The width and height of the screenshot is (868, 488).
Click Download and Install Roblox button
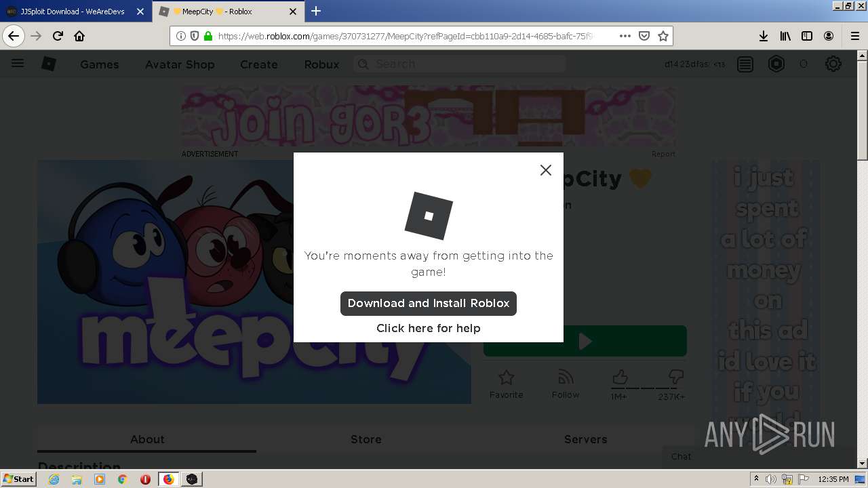tap(429, 303)
